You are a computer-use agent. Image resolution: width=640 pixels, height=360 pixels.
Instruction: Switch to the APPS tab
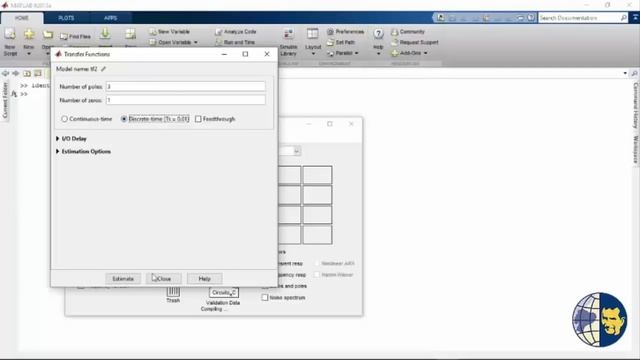(110, 18)
